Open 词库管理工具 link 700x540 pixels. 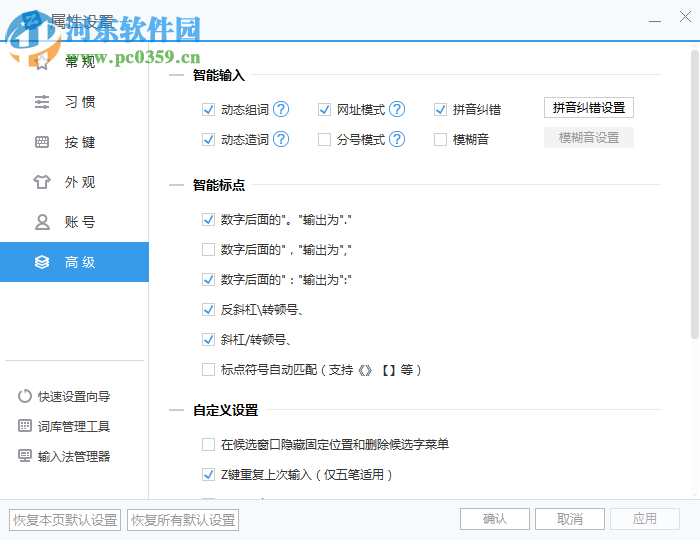[74, 426]
